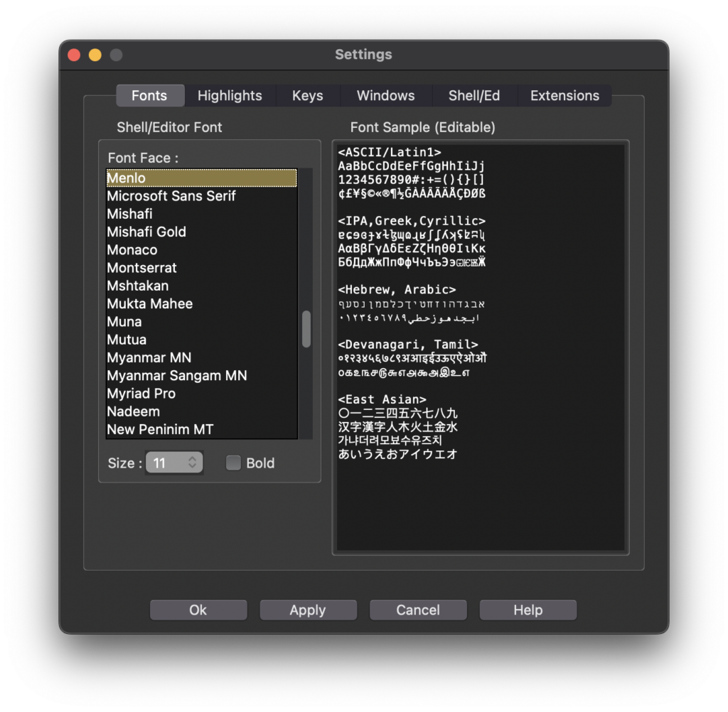Apply the font settings

click(x=308, y=609)
